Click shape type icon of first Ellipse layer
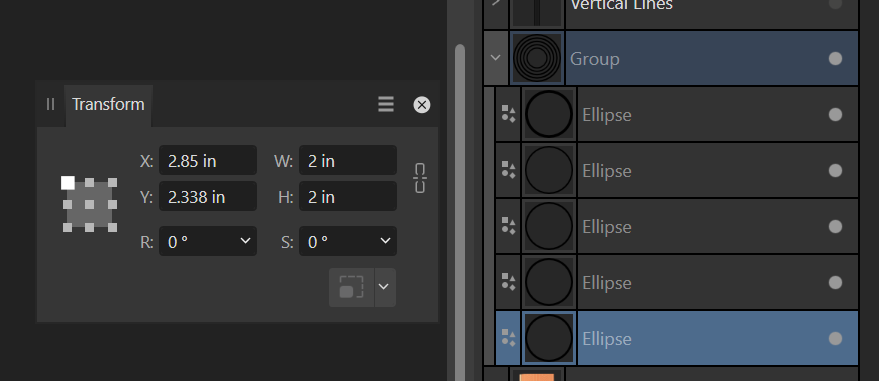 508,114
